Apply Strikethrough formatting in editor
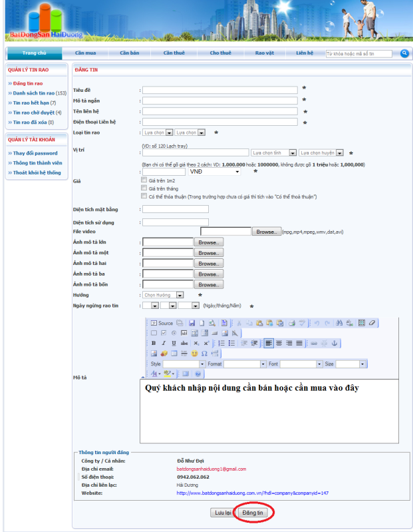Screen dimensions: 413x532 tap(184, 344)
